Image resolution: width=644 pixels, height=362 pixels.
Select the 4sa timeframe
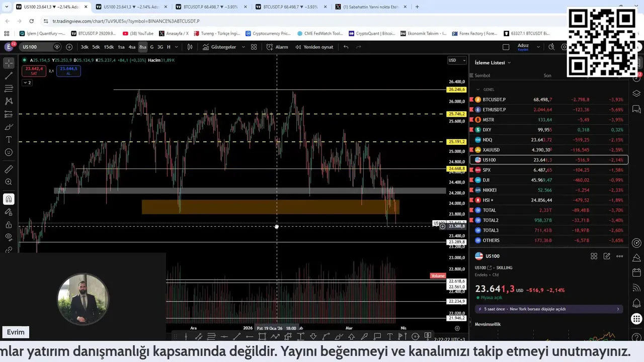(x=132, y=47)
